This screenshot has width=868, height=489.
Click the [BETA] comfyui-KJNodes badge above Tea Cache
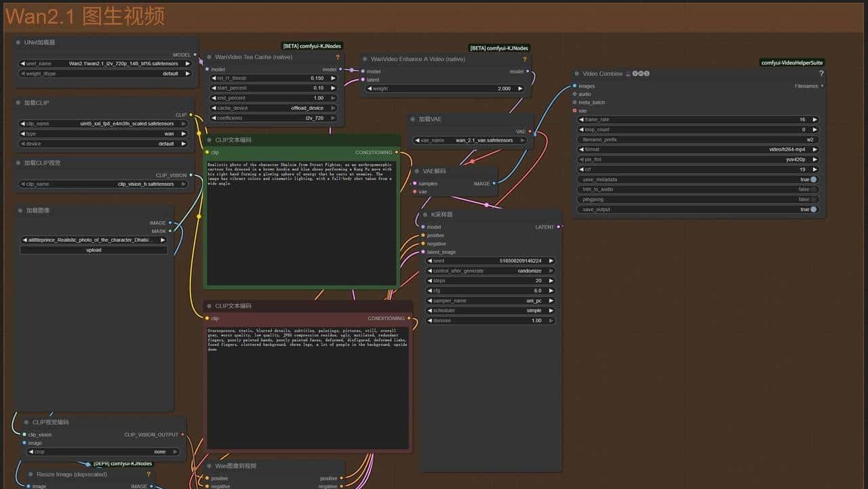coord(313,46)
